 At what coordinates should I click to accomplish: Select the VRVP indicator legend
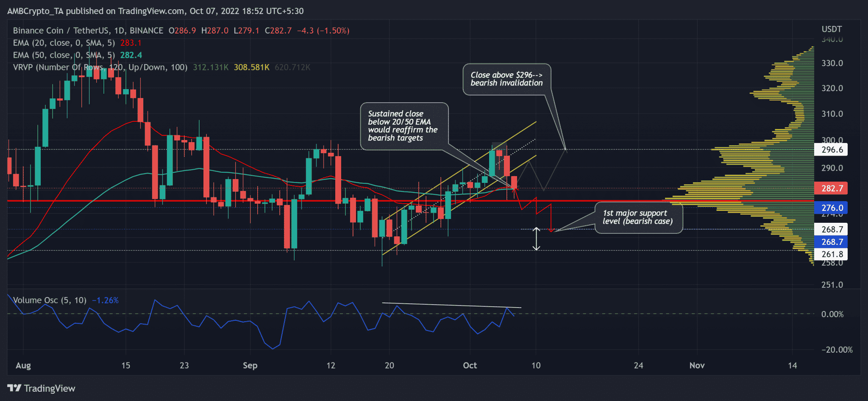[100, 67]
